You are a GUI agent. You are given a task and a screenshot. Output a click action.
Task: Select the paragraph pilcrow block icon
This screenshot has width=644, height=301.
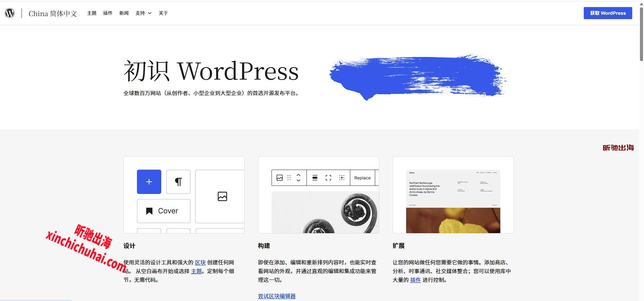click(178, 182)
